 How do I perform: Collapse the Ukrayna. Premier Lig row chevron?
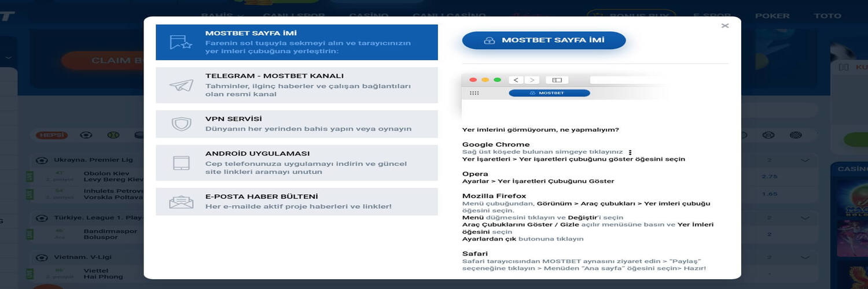point(805,160)
